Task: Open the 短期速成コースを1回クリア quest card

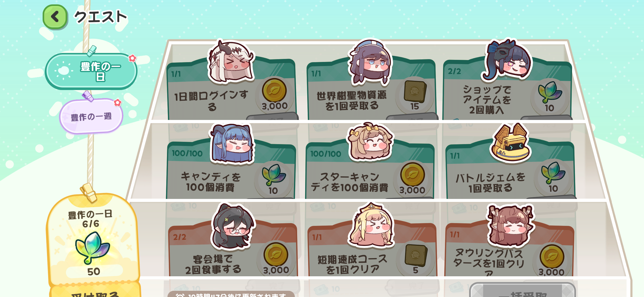Action: [x=372, y=250]
